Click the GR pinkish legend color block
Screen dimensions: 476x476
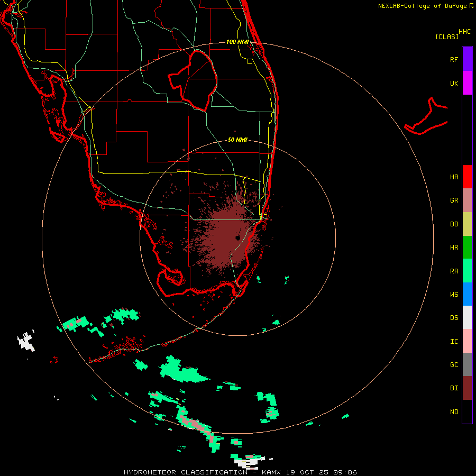(467, 200)
